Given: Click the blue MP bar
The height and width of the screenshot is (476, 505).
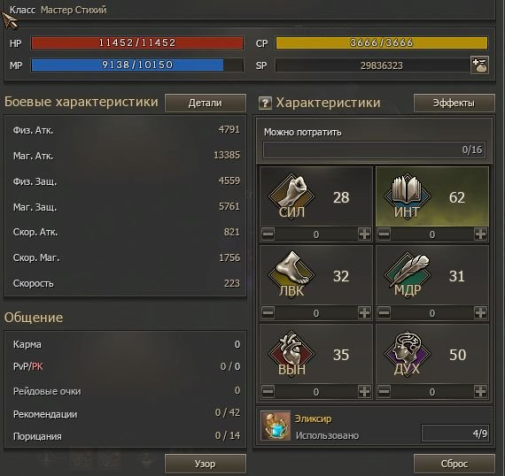Looking at the screenshot, I should (137, 65).
